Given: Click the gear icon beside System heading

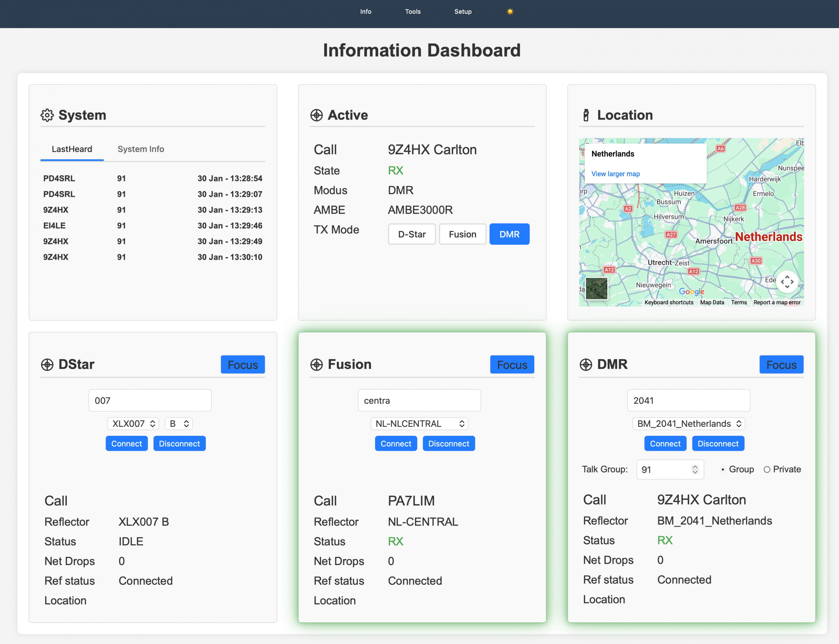Looking at the screenshot, I should [x=47, y=115].
